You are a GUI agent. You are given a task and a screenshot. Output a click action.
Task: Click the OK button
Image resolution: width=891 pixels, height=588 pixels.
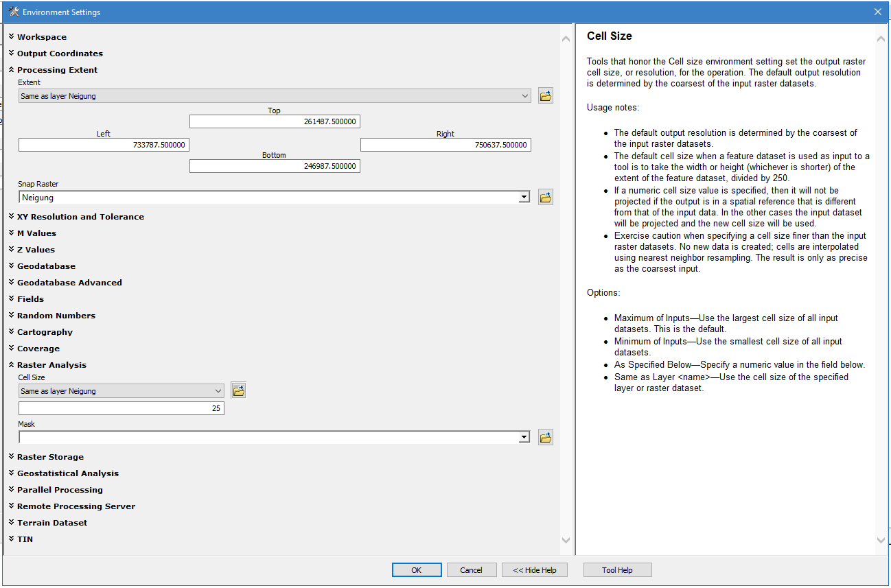[417, 570]
